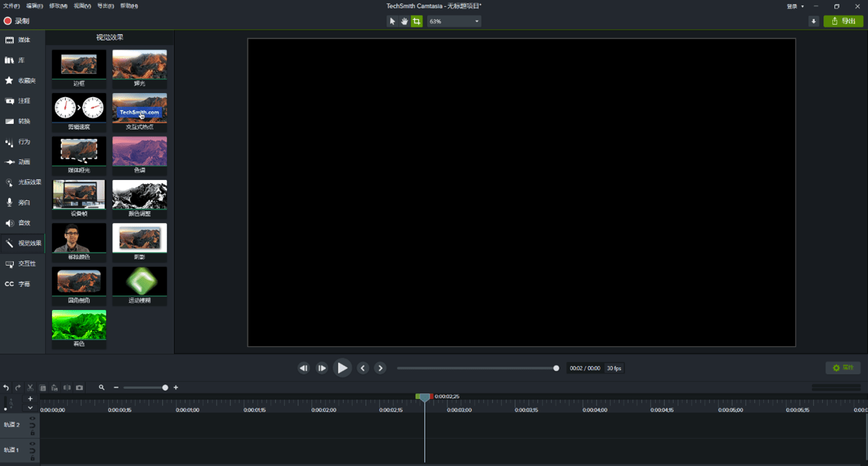This screenshot has width=868, height=466.
Task: Open the 导出 (Export) menu in menu bar
Action: click(x=105, y=5)
